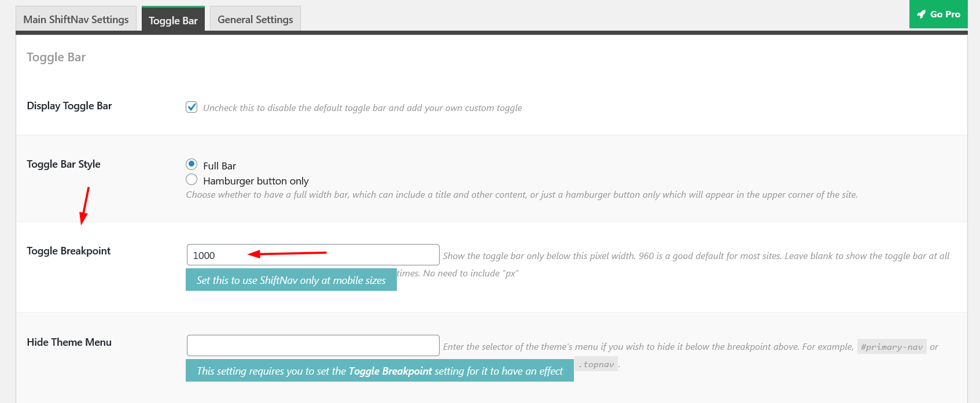
Task: Click the 'Uncheck this to disable' description text
Action: (362, 108)
